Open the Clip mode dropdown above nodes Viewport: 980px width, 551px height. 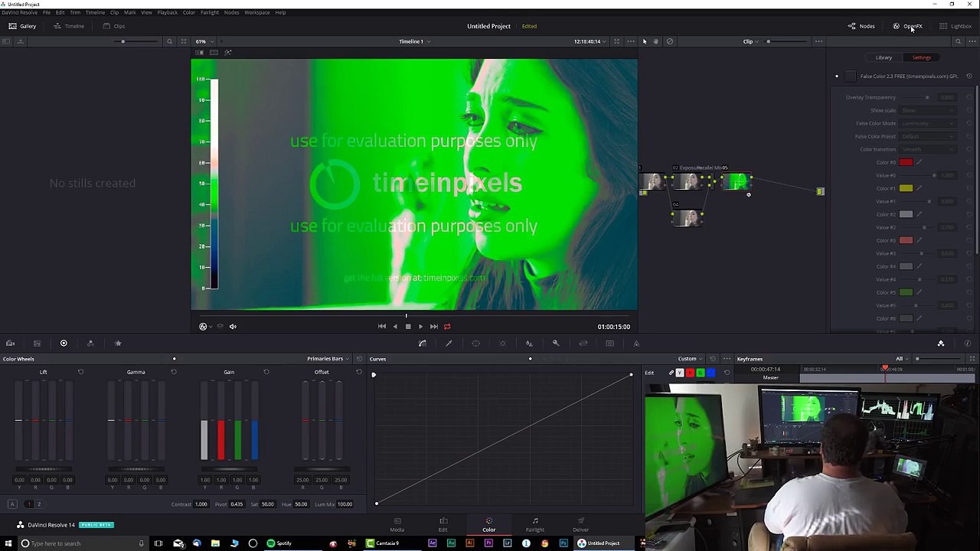(750, 41)
